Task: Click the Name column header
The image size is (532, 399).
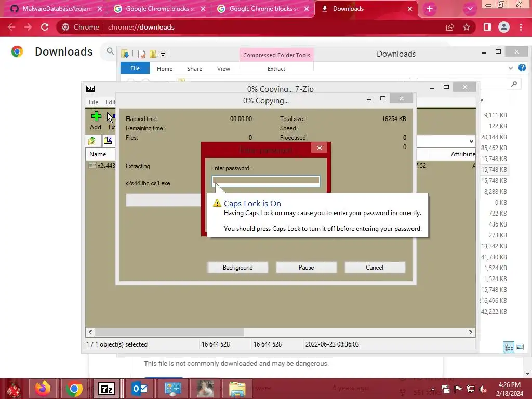Action: pos(98,154)
